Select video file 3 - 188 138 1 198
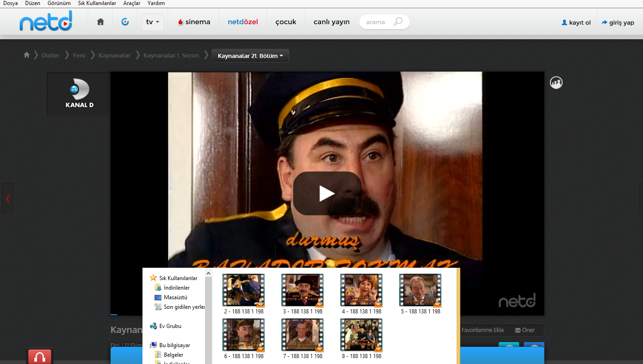Screen dimensions: 643x364 [x=302, y=294]
